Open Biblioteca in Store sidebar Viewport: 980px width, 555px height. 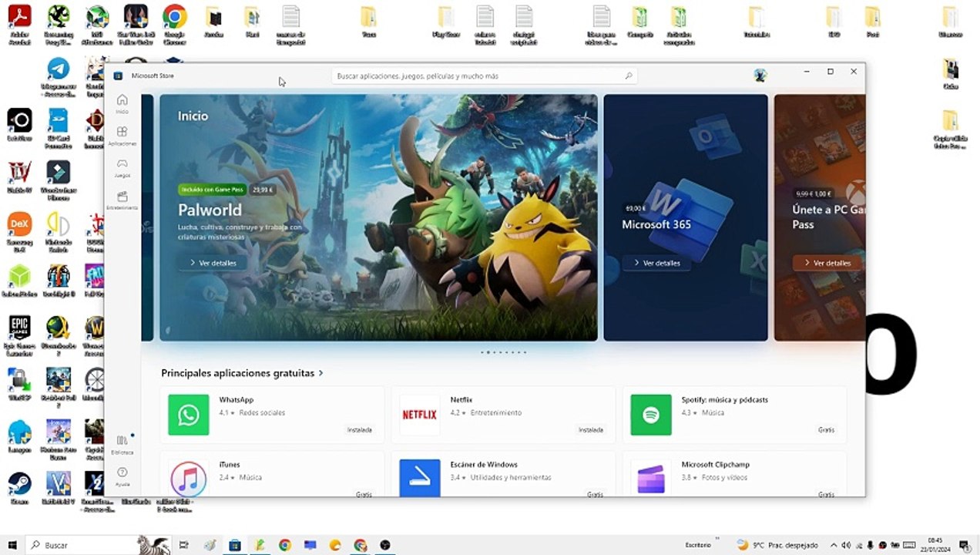click(122, 445)
